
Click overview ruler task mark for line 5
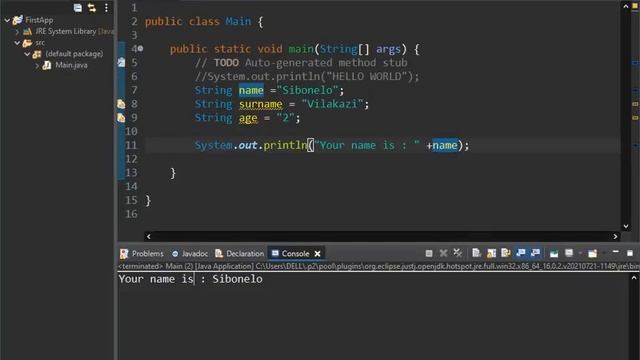click(635, 63)
